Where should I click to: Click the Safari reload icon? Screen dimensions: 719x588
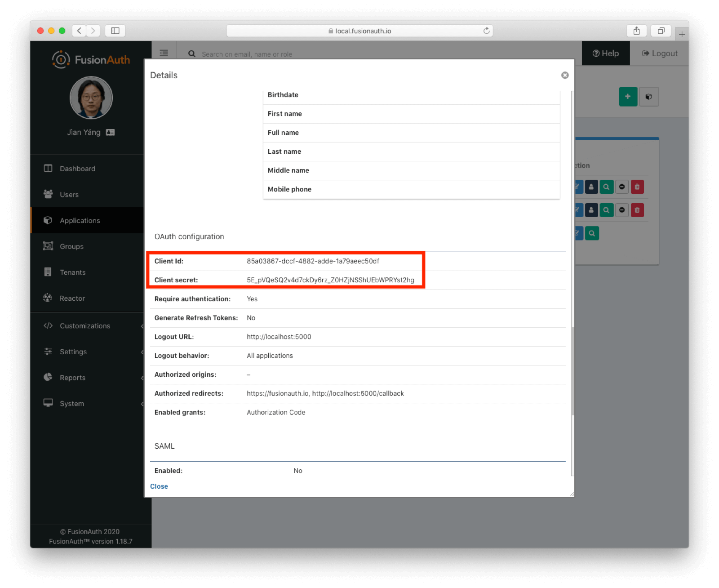pyautogui.click(x=486, y=31)
